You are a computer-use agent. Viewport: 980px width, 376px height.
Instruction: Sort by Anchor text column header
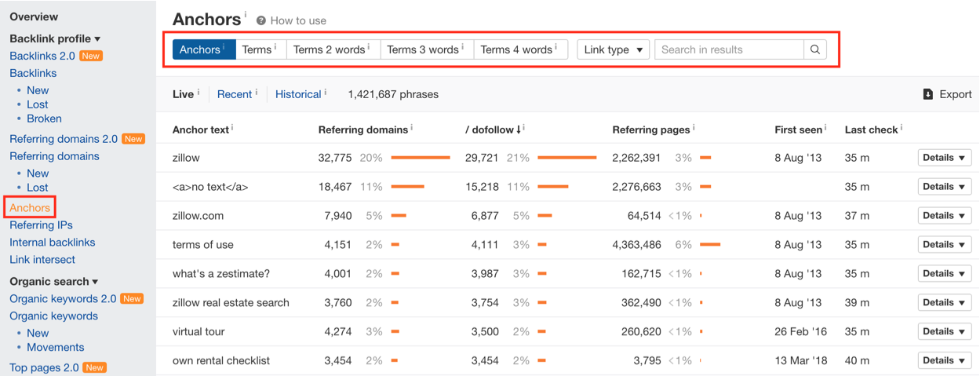tap(201, 130)
